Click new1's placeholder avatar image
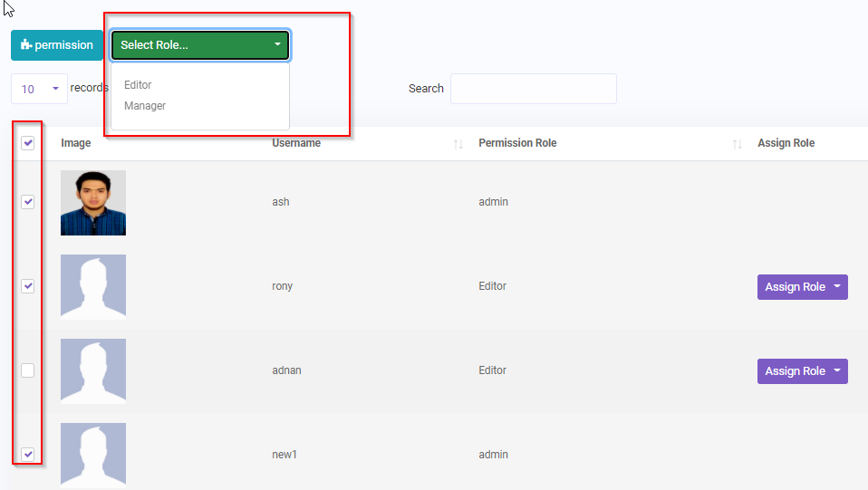 pyautogui.click(x=93, y=455)
